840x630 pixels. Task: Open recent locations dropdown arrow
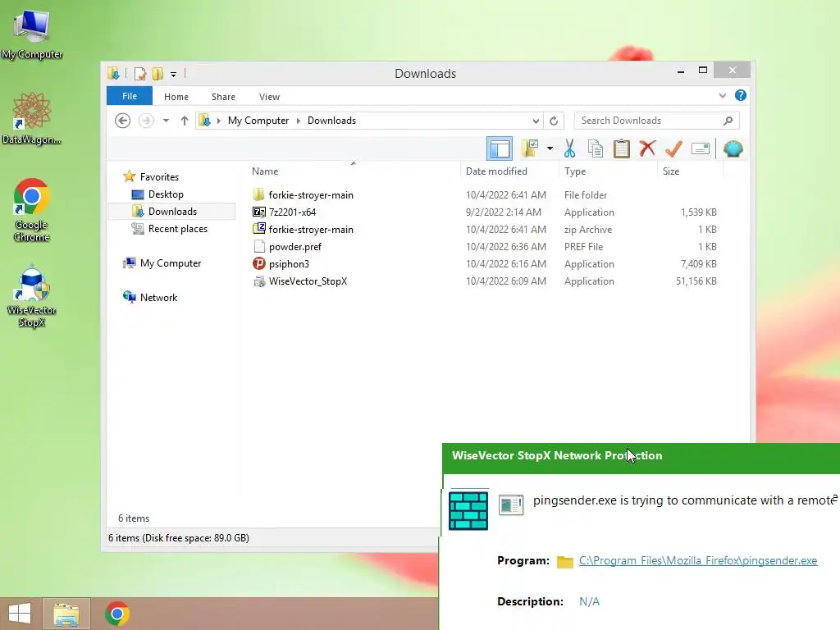pos(166,121)
